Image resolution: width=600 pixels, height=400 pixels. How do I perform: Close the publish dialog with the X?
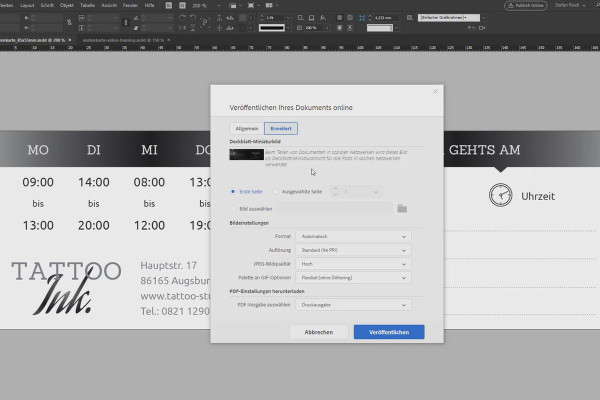[x=435, y=91]
